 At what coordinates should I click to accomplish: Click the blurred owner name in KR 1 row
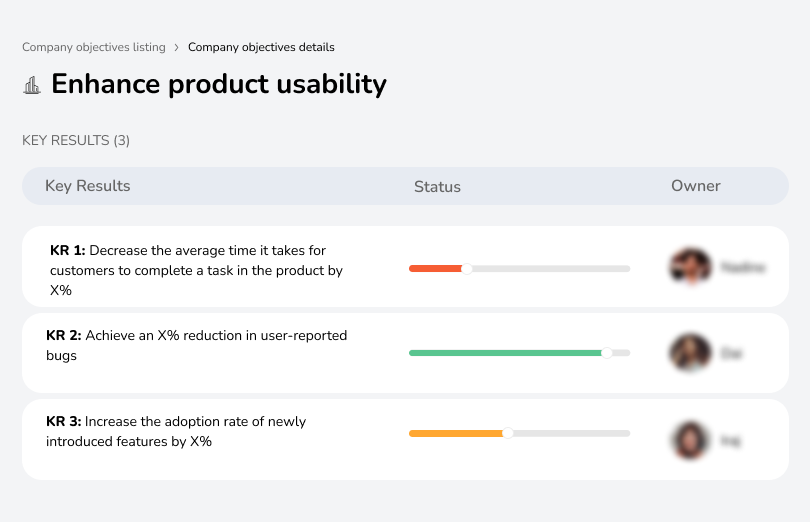click(x=743, y=267)
